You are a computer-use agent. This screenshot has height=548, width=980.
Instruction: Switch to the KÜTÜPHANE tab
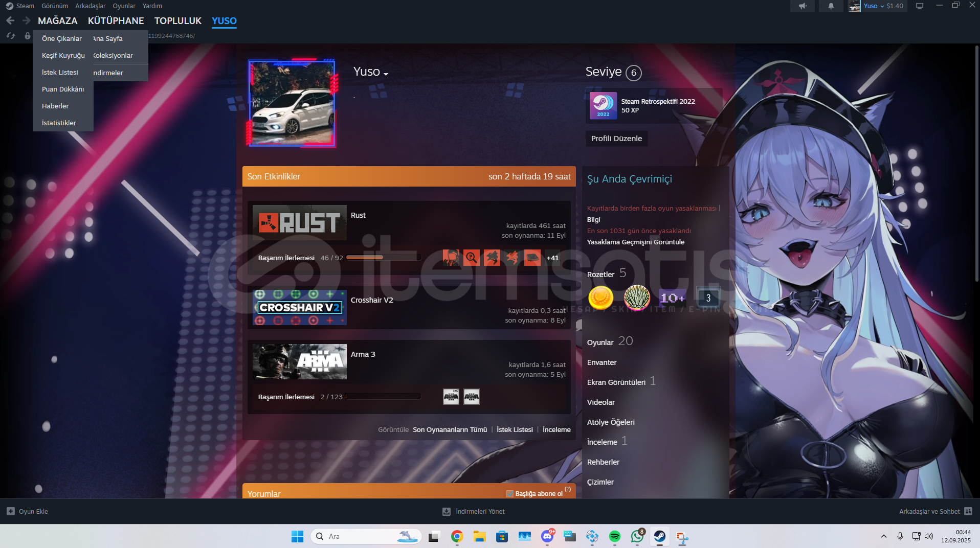116,20
